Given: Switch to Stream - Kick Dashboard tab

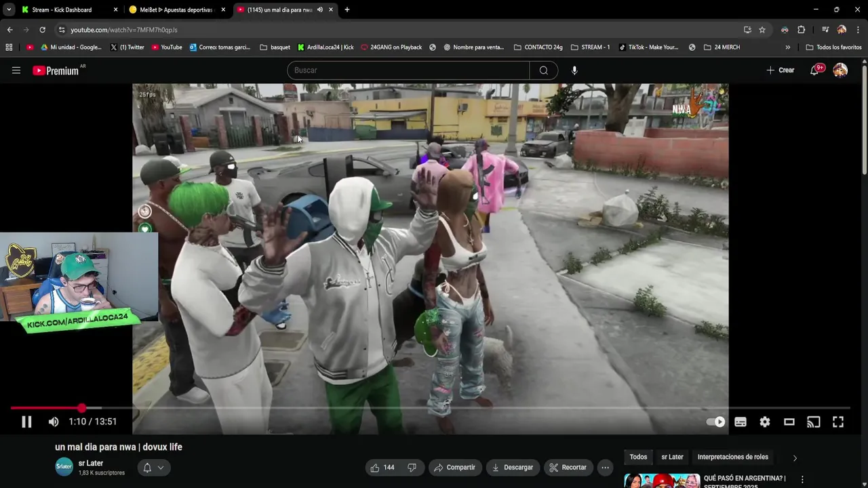Looking at the screenshot, I should (x=70, y=9).
